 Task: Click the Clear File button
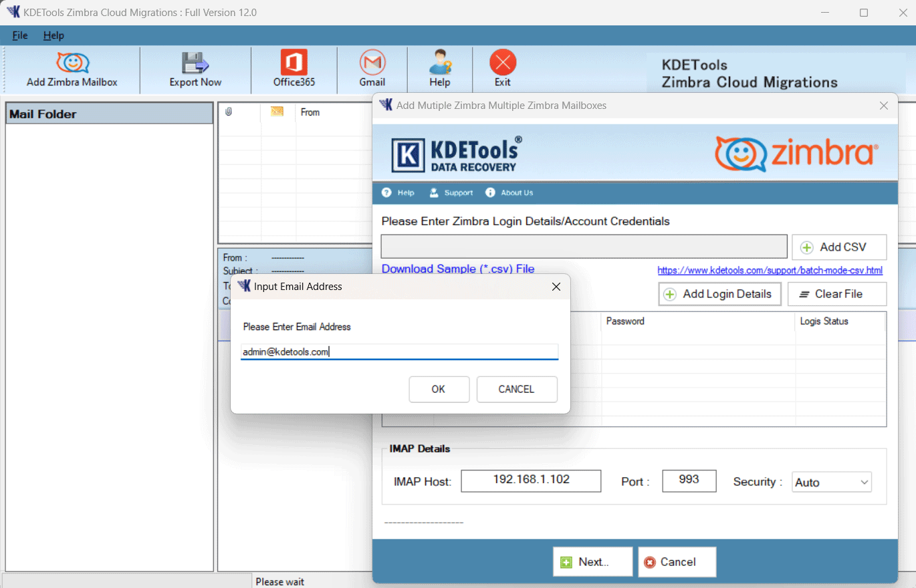coord(837,294)
